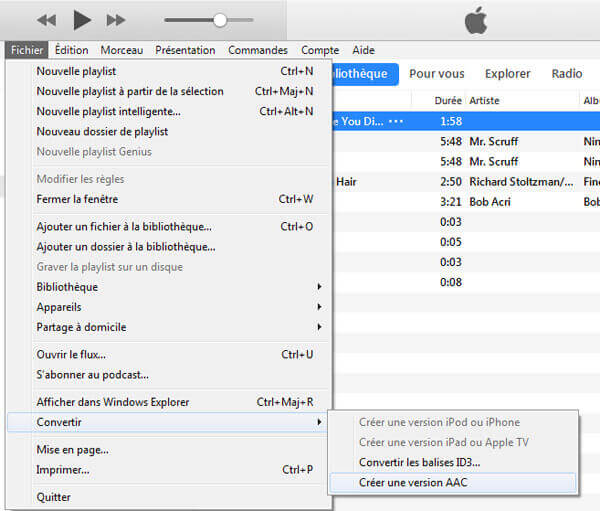Select the track with duration 0:08
600x511 pixels.
[x=466, y=282]
